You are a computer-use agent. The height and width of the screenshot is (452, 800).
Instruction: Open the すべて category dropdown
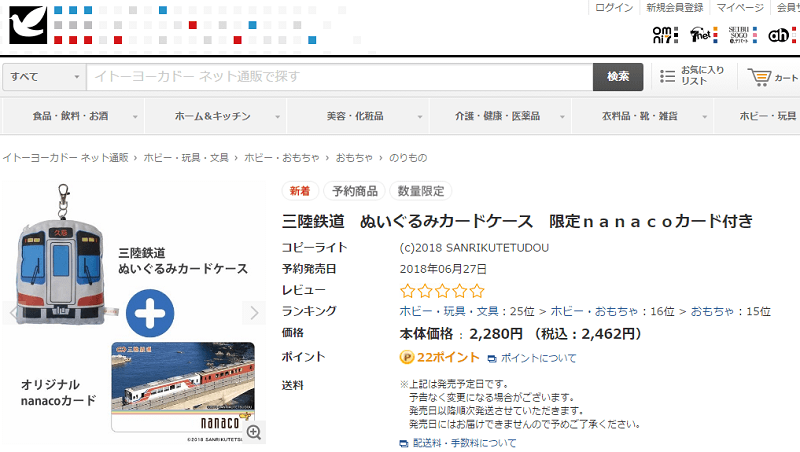pyautogui.click(x=44, y=77)
